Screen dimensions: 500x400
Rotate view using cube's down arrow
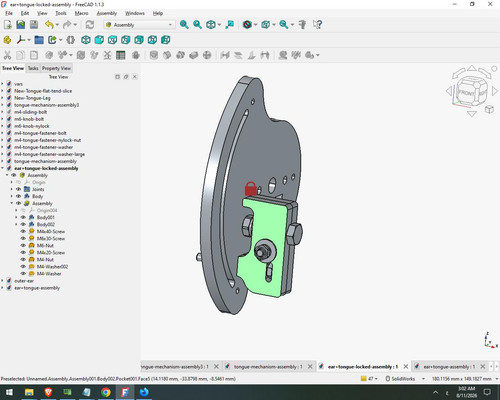coord(472,114)
